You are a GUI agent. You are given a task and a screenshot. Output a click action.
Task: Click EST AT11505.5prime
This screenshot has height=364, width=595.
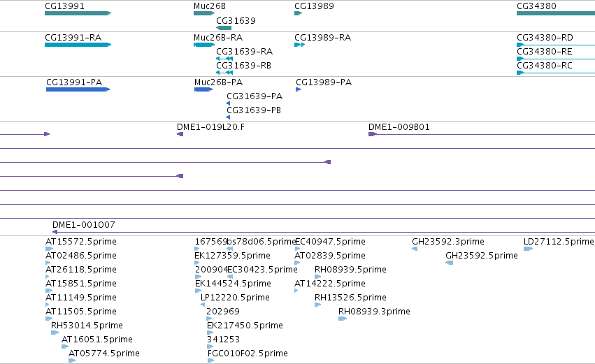pos(81,312)
